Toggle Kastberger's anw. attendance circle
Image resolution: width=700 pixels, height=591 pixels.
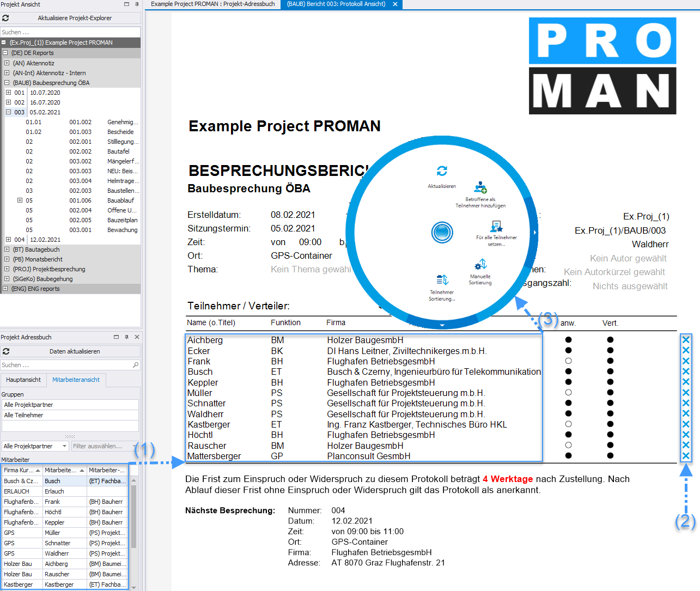568,424
